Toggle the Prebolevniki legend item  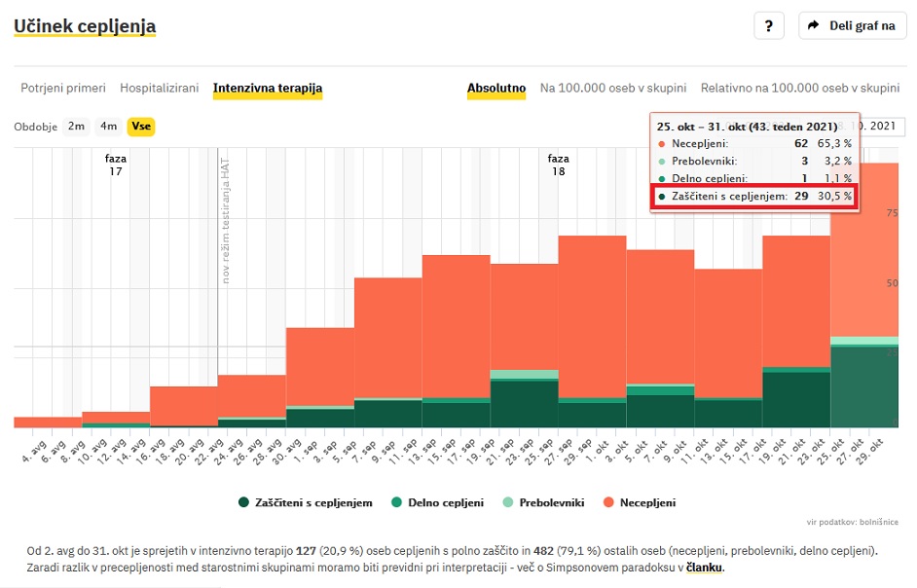[543, 502]
